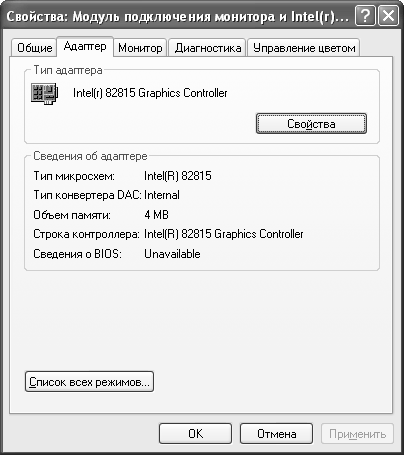Select the Адаптер tab
The image size is (404, 455).
coord(85,46)
